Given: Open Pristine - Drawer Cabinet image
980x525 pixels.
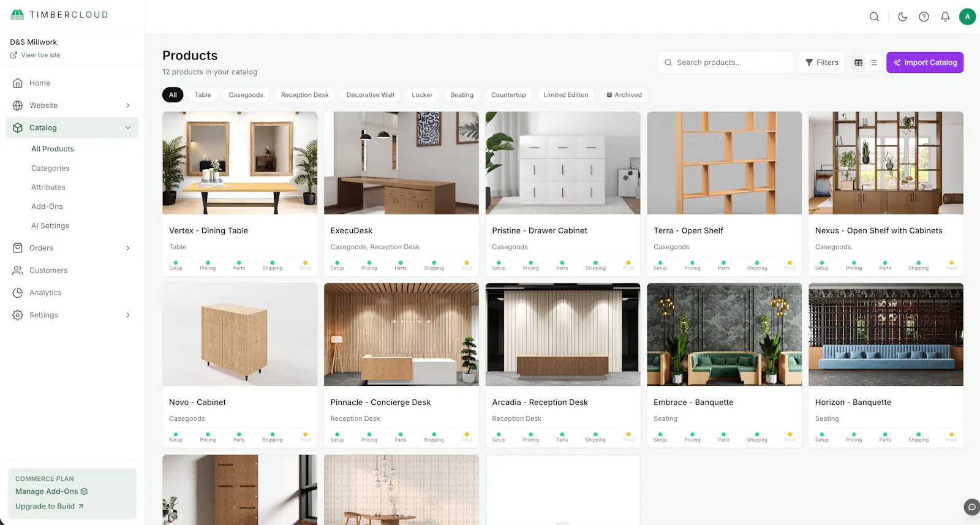Looking at the screenshot, I should point(563,163).
